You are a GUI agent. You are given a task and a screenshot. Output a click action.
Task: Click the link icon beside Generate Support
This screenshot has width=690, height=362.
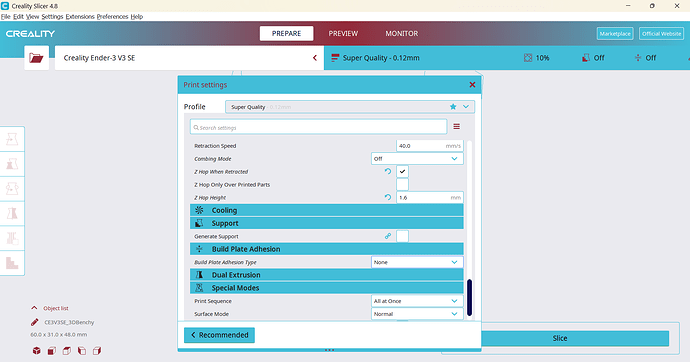click(x=388, y=236)
